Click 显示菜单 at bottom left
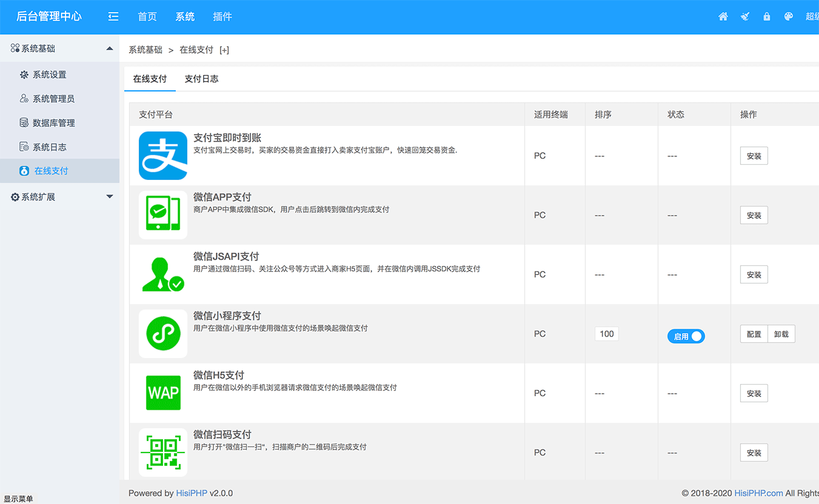 (x=19, y=499)
